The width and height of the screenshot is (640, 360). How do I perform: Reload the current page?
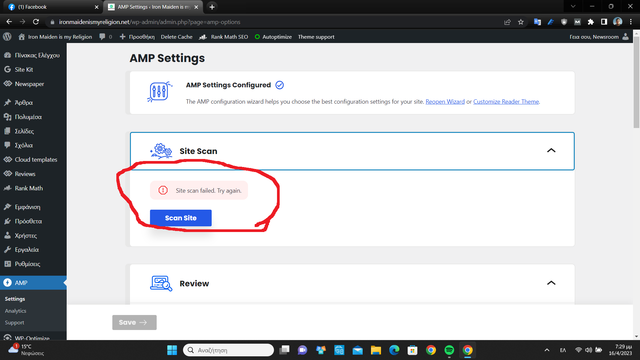(36, 22)
